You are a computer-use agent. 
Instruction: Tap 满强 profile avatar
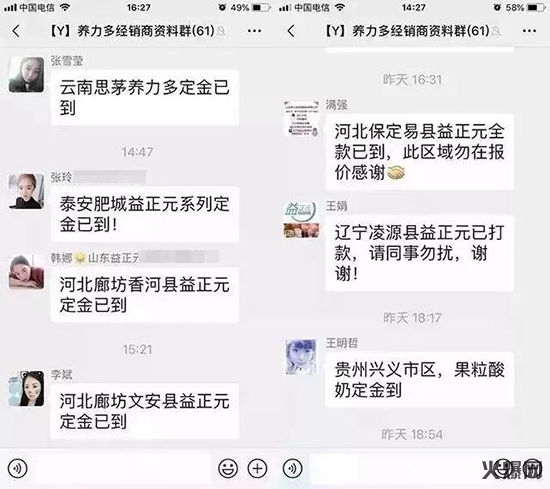pyautogui.click(x=301, y=119)
